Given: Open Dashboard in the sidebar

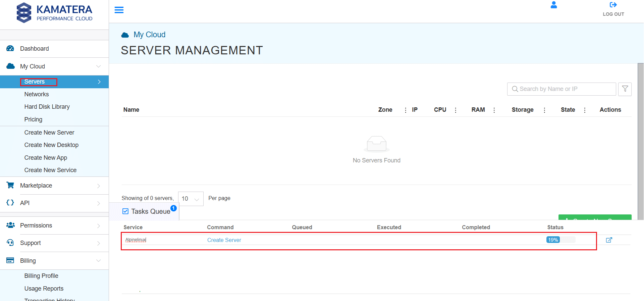Looking at the screenshot, I should tap(35, 49).
